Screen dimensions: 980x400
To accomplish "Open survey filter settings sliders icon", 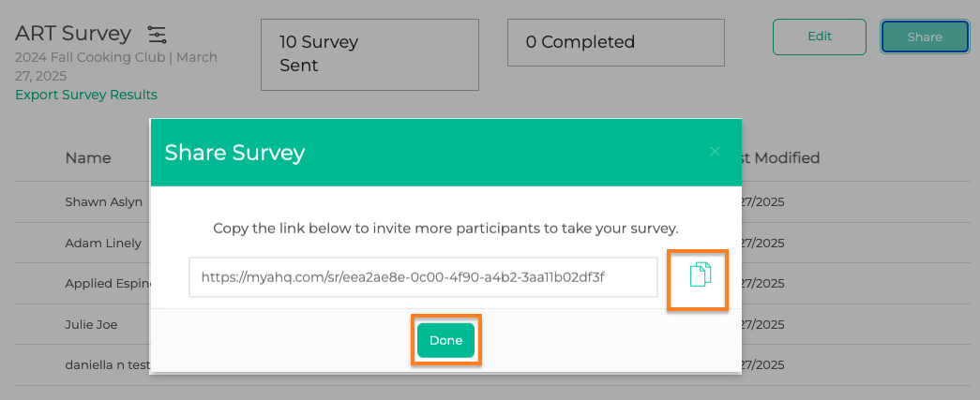I will 157,35.
